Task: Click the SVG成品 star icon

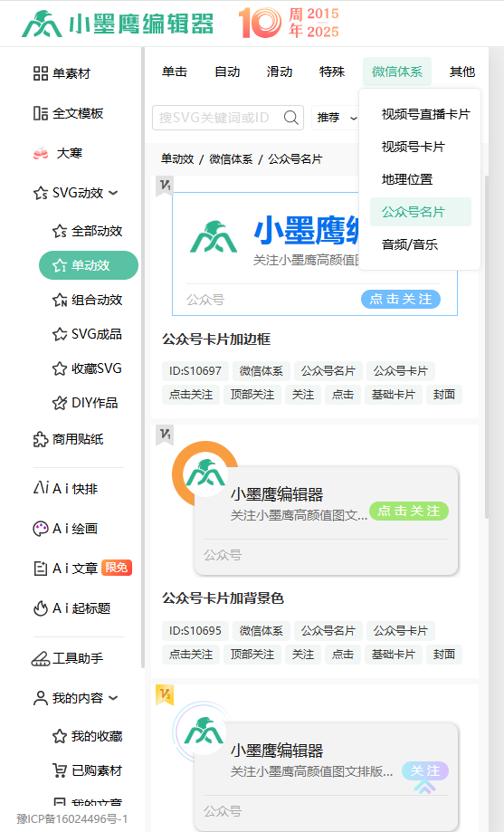Action: (x=60, y=334)
